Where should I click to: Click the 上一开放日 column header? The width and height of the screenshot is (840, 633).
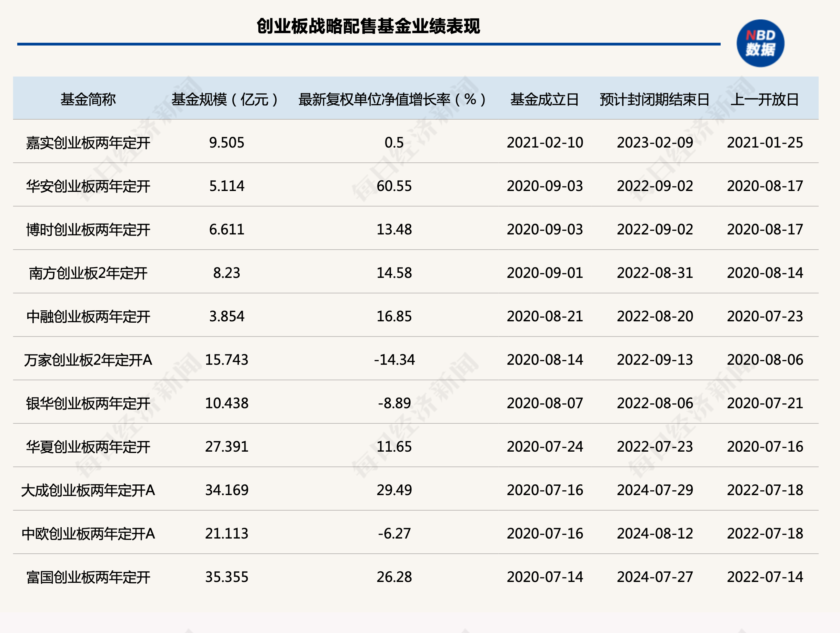(764, 100)
